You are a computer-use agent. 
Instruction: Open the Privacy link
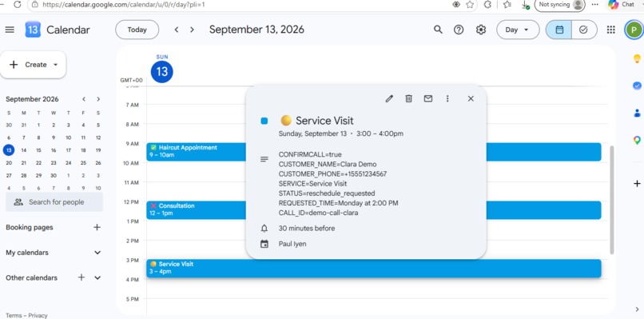[38, 315]
